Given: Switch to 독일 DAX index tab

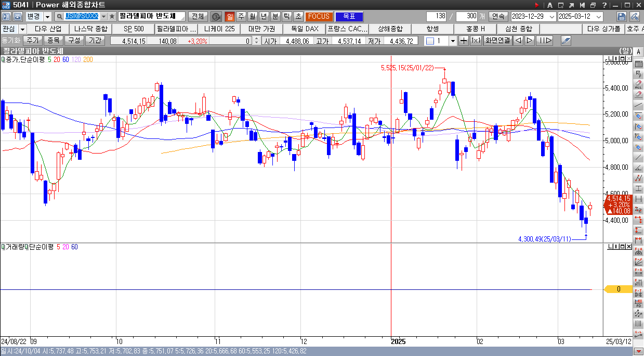Looking at the screenshot, I should pos(305,29).
